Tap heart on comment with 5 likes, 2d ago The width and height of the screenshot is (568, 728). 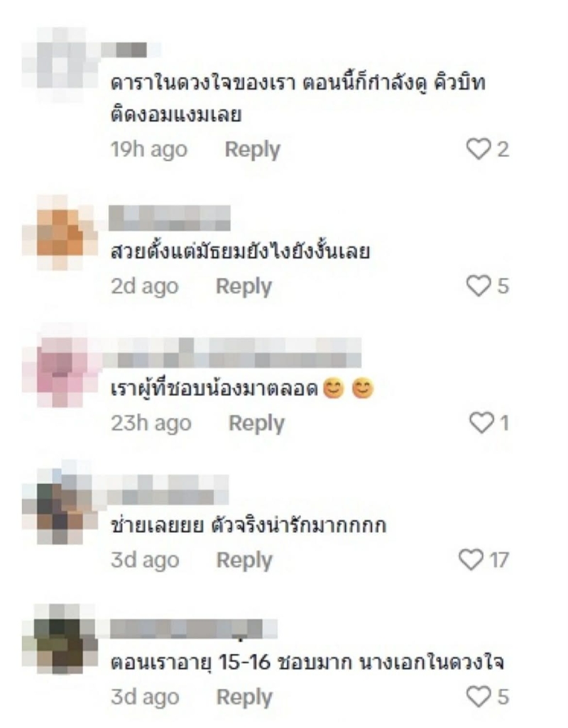(479, 286)
